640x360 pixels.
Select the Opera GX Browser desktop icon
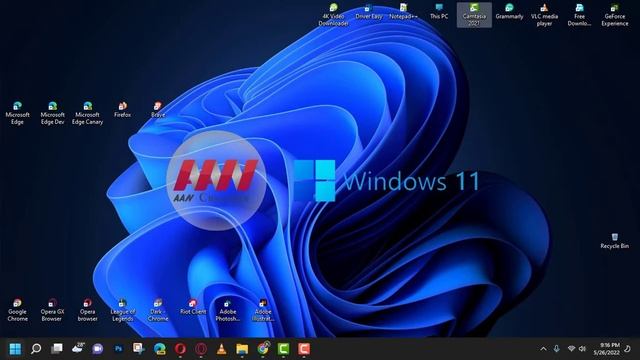(52, 310)
